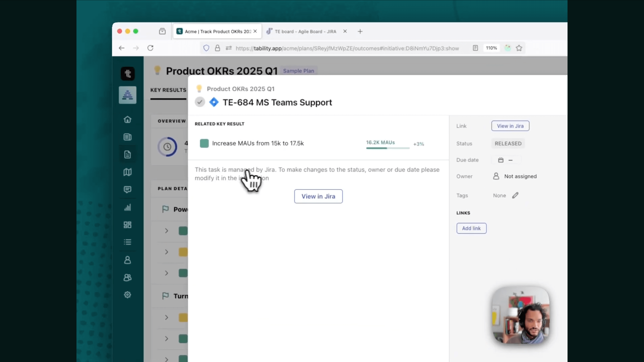This screenshot has width=644, height=362.
Task: Close the TE board JIRA tab
Action: pyautogui.click(x=345, y=31)
